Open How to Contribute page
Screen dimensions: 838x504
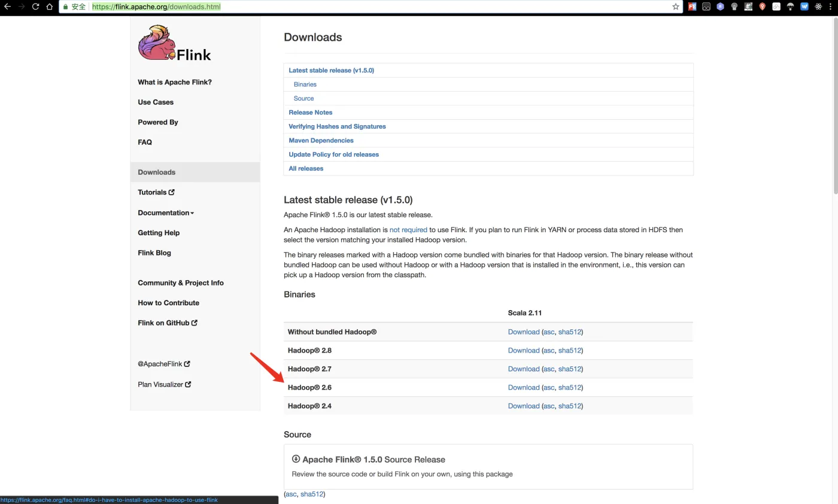click(169, 303)
